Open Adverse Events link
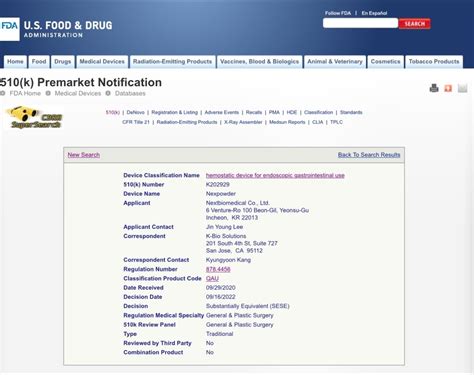 point(222,112)
